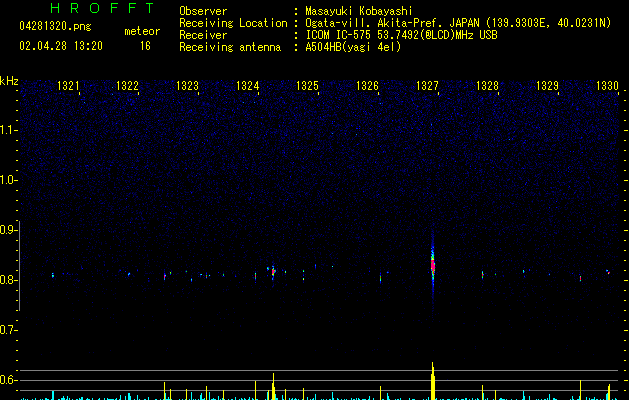Click the 0.6 frequency axis label
The image size is (629, 400).
(8, 380)
